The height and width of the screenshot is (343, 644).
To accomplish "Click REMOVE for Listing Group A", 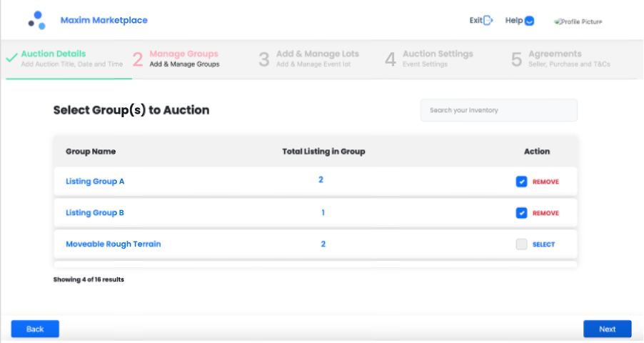I will [545, 182].
